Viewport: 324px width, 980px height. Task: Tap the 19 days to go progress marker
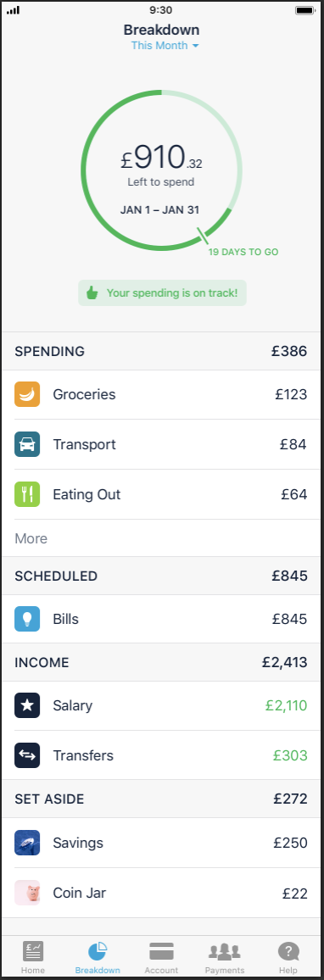coord(243,253)
